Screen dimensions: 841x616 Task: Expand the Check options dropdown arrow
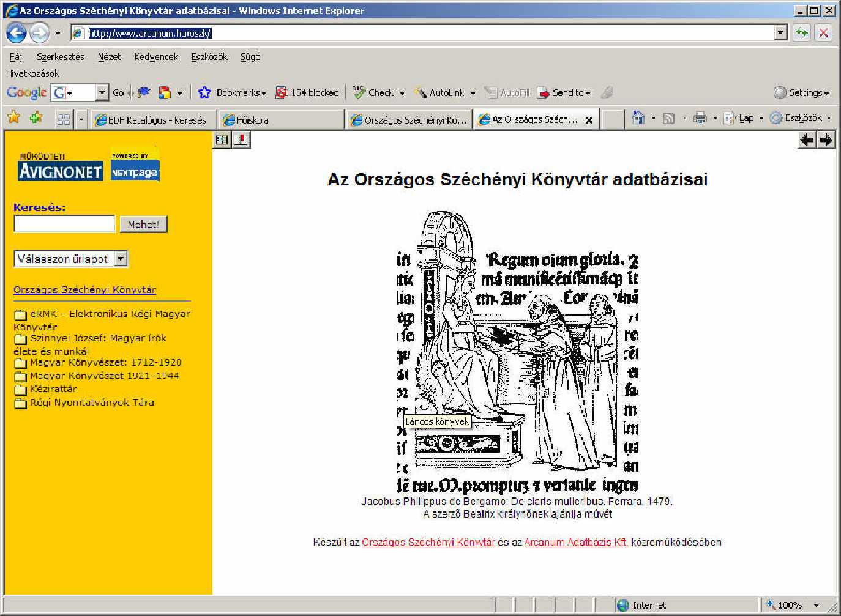[402, 93]
